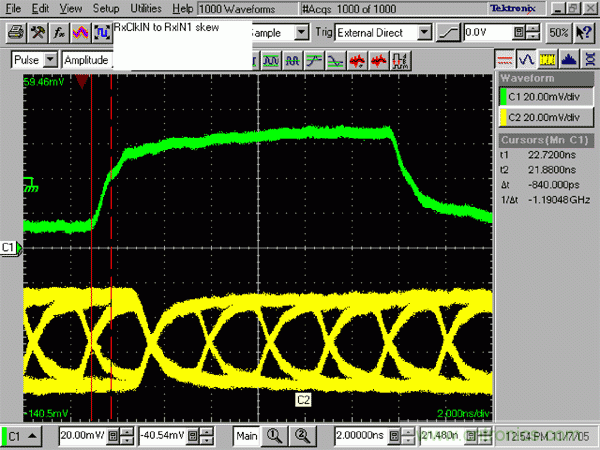Click the math function fx icon
This screenshot has width=600, height=450.
click(x=57, y=33)
